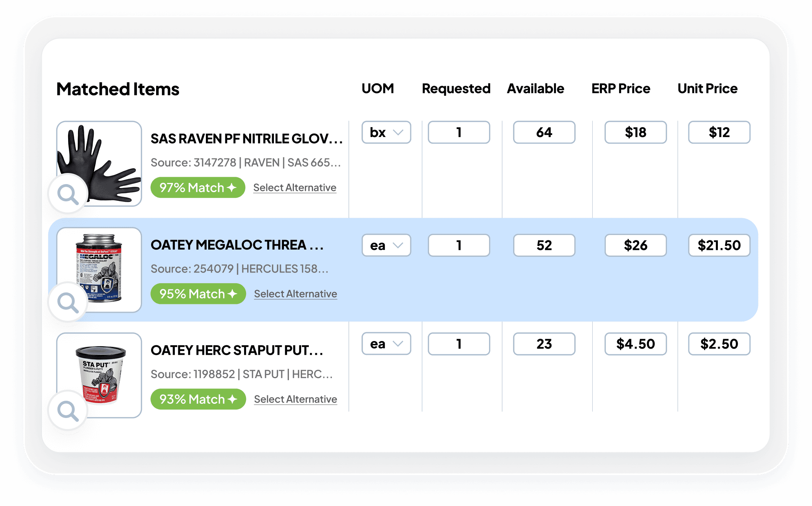Select Alternative for SAS Raven gloves

(x=295, y=188)
